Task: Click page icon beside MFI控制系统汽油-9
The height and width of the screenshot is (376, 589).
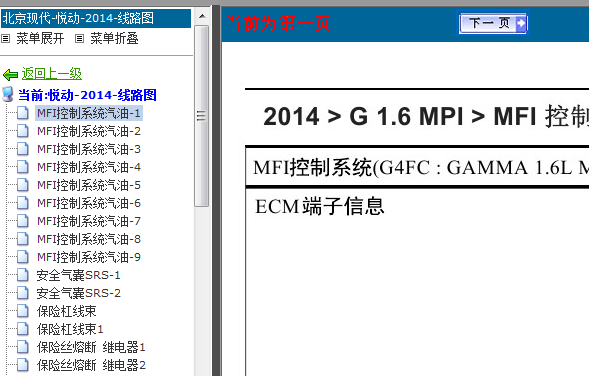Action: tap(23, 257)
